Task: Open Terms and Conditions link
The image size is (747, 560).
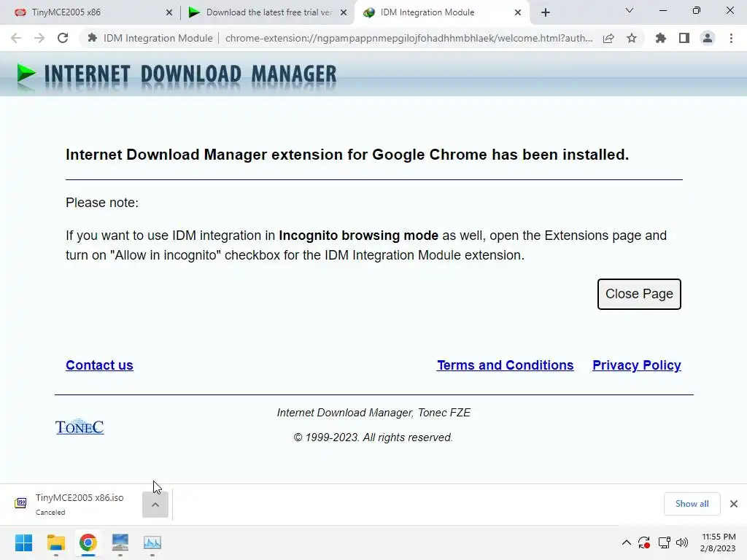Action: click(505, 365)
